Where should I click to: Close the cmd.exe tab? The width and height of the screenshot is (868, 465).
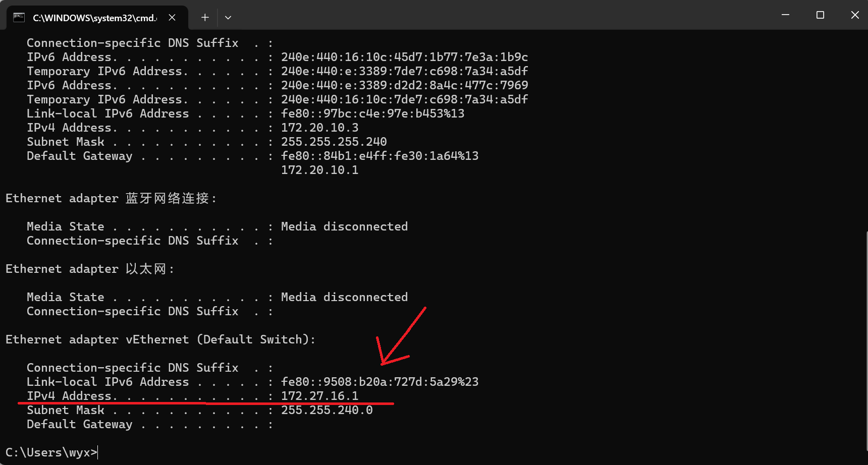tap(172, 17)
